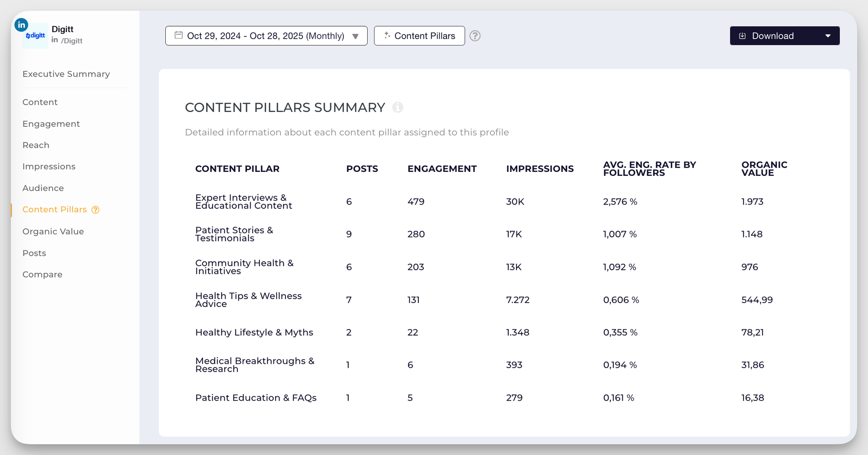This screenshot has width=868, height=455.
Task: Click the question mark beside sidebar Content Pillars
Action: click(95, 210)
